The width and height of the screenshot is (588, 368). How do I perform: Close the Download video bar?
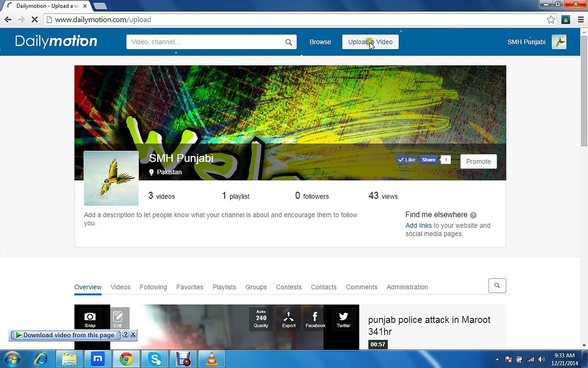[x=133, y=334]
